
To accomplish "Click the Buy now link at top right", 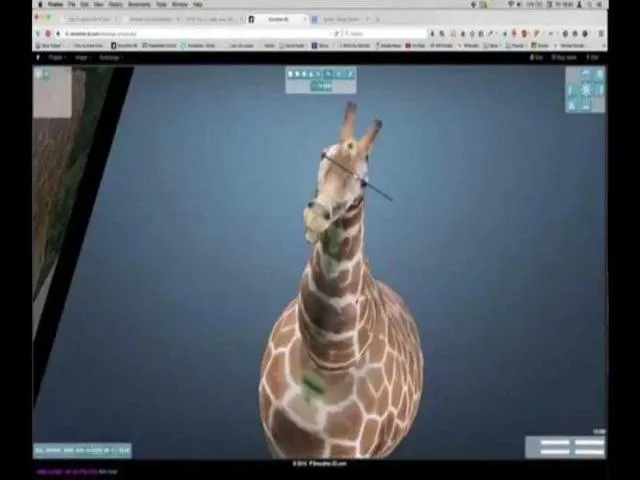I will (x=566, y=57).
